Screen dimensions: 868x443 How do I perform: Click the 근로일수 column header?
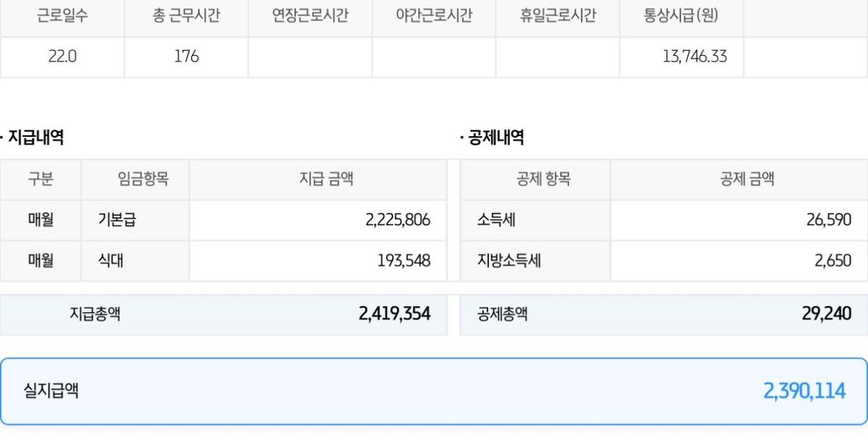pos(62,16)
